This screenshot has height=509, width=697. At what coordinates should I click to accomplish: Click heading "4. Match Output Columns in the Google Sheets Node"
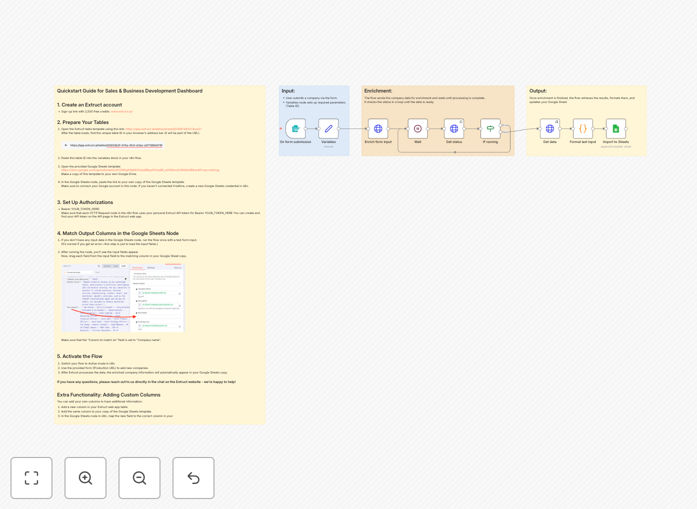[118, 233]
